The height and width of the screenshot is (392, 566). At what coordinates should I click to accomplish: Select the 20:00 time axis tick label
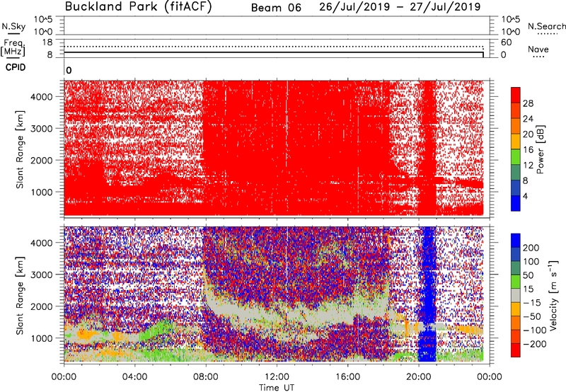(x=419, y=377)
